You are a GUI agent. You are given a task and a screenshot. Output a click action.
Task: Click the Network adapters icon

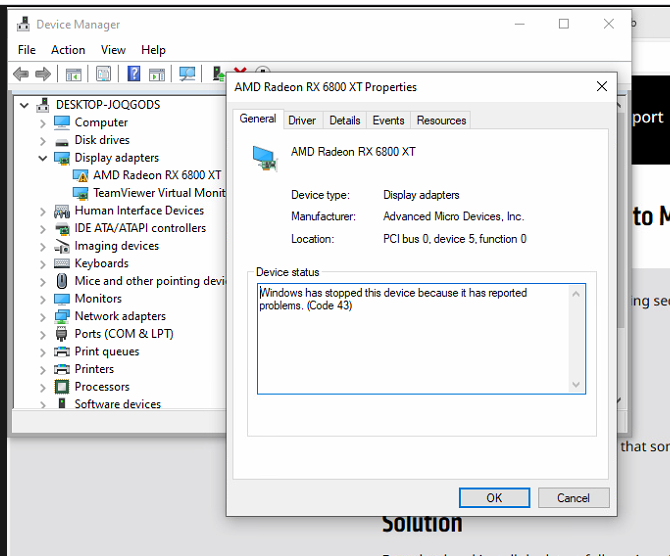pos(62,316)
